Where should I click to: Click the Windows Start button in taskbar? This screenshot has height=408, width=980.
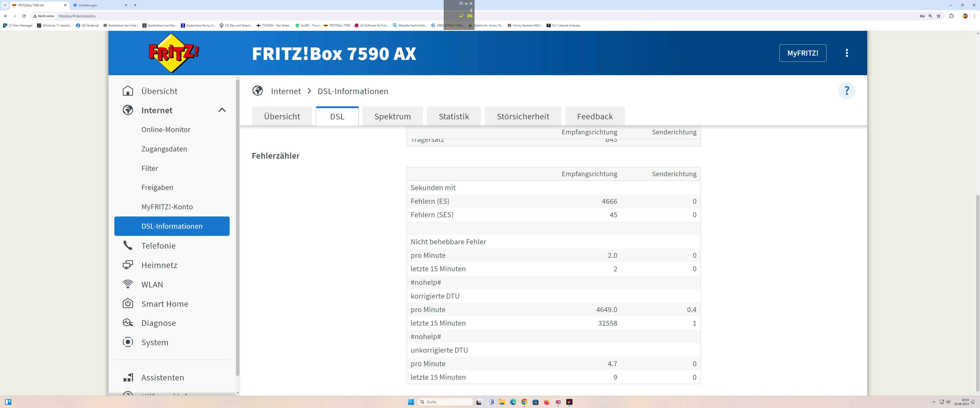(411, 402)
